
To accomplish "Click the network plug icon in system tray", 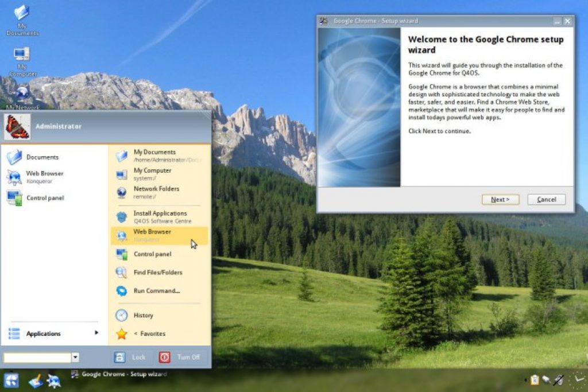I will click(547, 380).
